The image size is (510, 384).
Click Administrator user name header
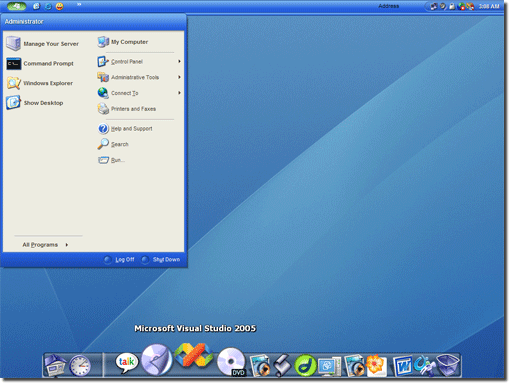[24, 21]
